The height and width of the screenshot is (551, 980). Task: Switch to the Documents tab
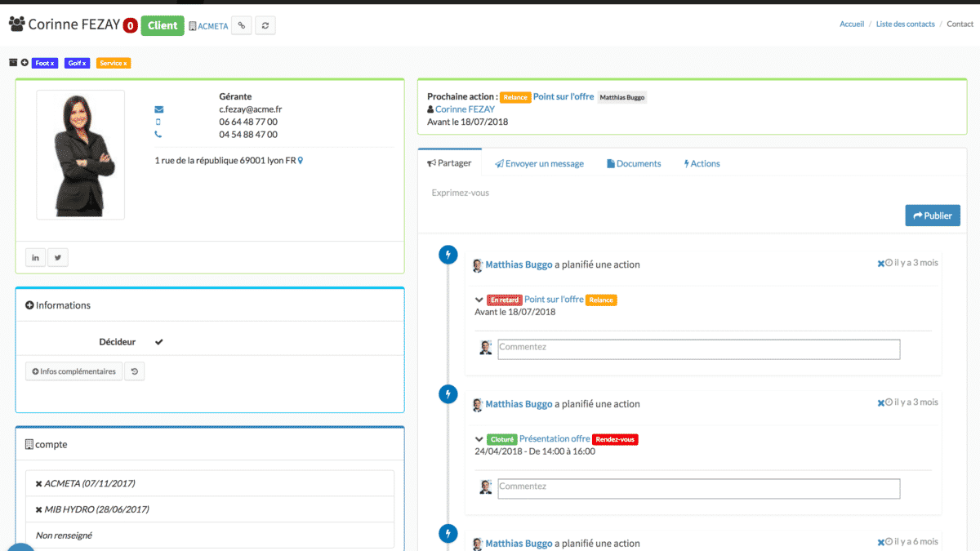pyautogui.click(x=634, y=163)
